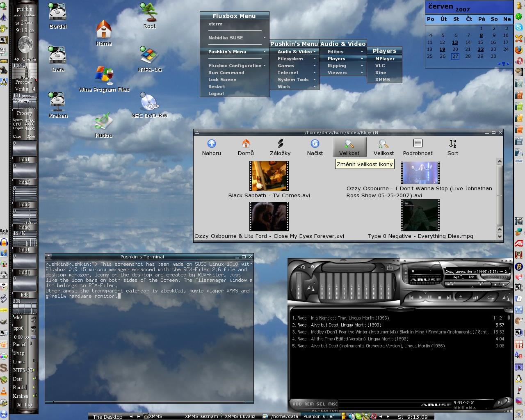Expand Internet submenu in Pushkin's Menu
This screenshot has width=525, height=420.
tap(294, 73)
